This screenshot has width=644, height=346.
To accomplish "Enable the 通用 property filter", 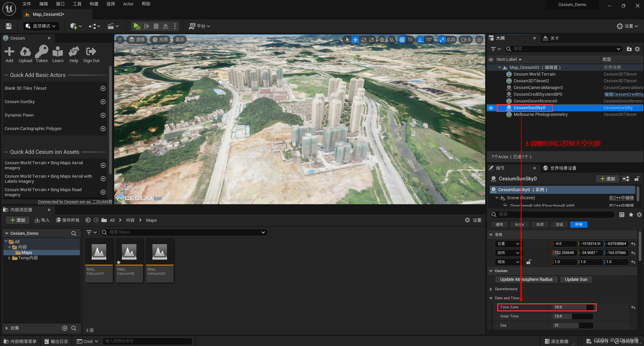I will (x=499, y=224).
